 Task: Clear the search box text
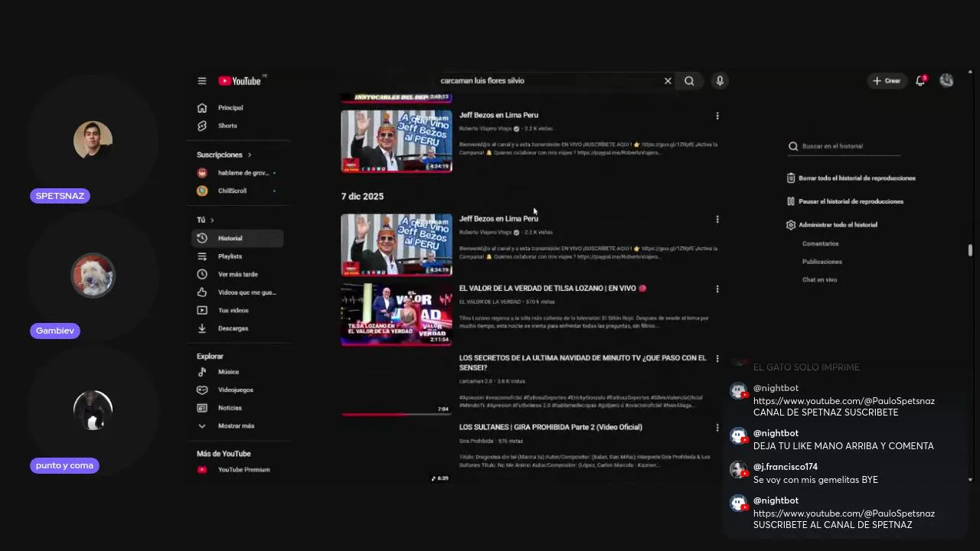[x=668, y=81]
